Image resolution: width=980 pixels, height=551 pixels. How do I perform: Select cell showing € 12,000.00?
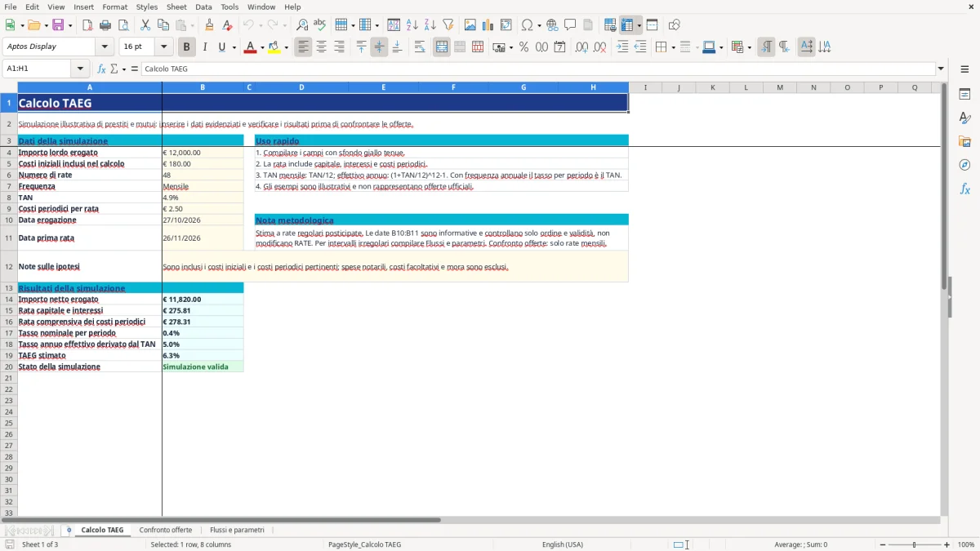pyautogui.click(x=203, y=153)
